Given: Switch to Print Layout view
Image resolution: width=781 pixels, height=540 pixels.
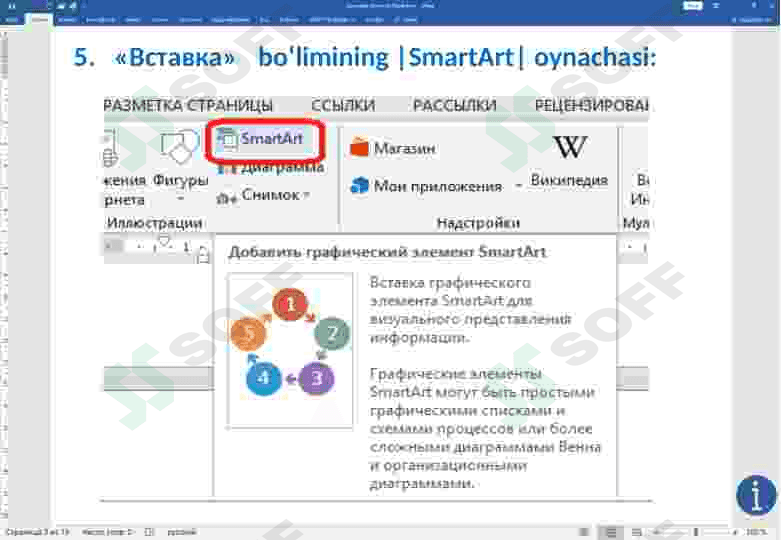Looking at the screenshot, I should [611, 532].
